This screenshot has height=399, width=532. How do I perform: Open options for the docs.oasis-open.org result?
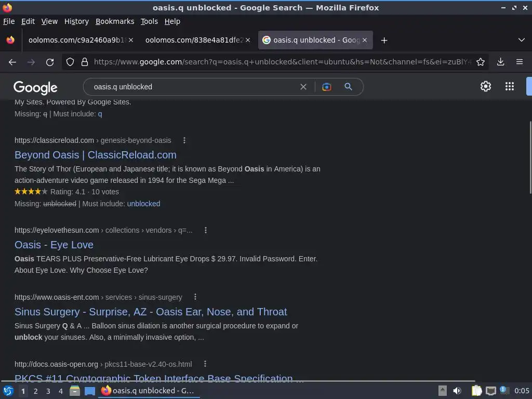[x=205, y=364]
